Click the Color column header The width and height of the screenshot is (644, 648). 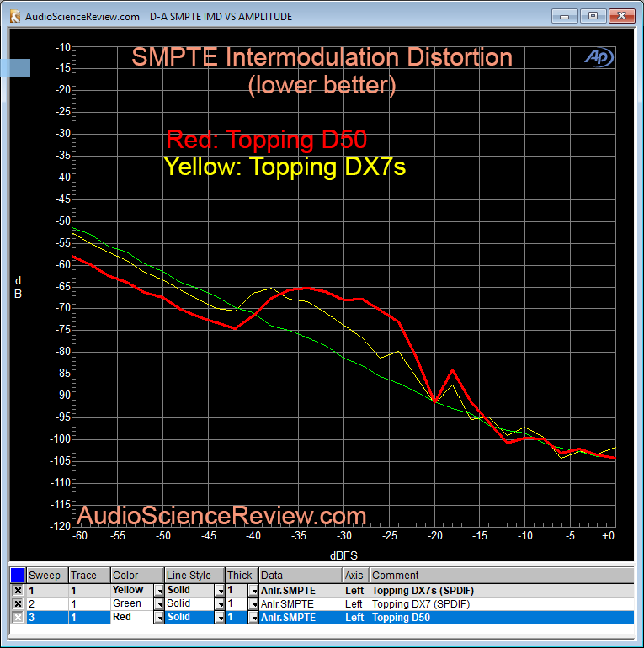[x=137, y=576]
